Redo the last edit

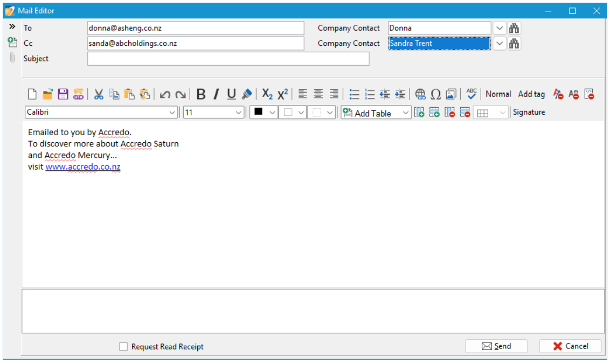pos(180,94)
